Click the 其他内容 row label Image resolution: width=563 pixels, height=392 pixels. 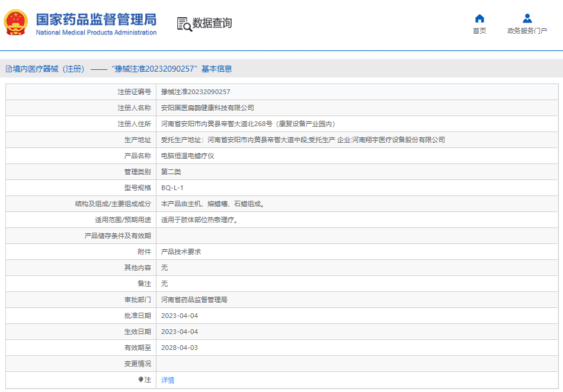coord(137,268)
